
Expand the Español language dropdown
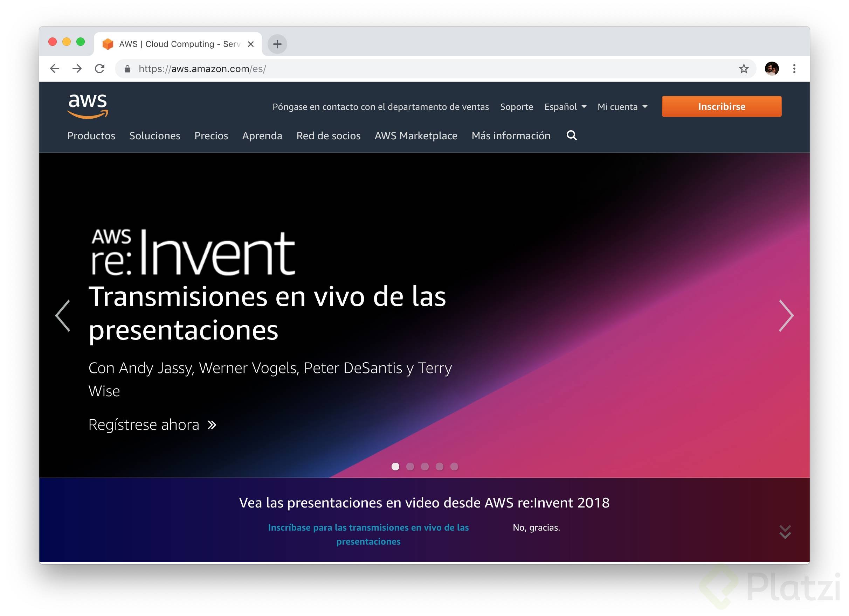565,107
